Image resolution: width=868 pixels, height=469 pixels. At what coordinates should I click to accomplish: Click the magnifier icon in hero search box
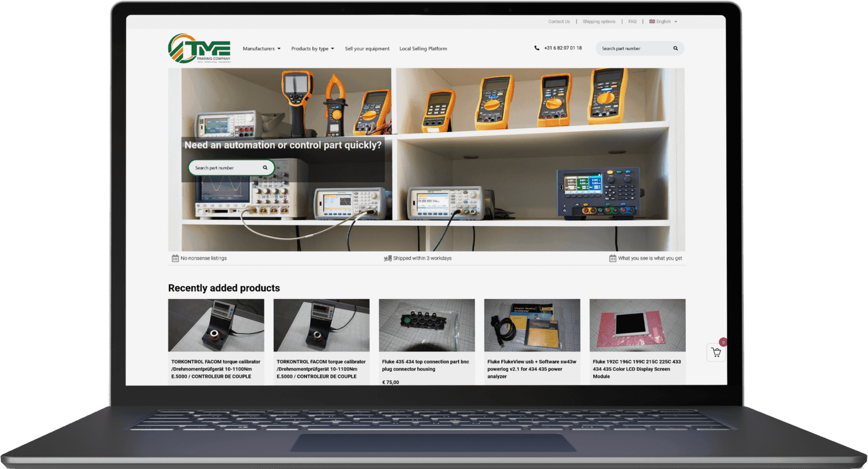point(265,168)
